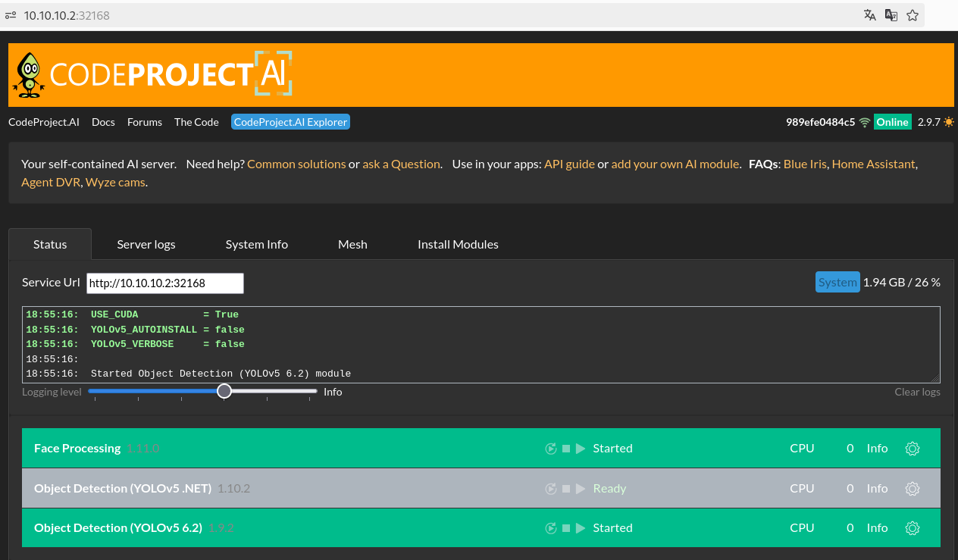The image size is (958, 560).
Task: Follow the API guide link
Action: click(x=569, y=164)
